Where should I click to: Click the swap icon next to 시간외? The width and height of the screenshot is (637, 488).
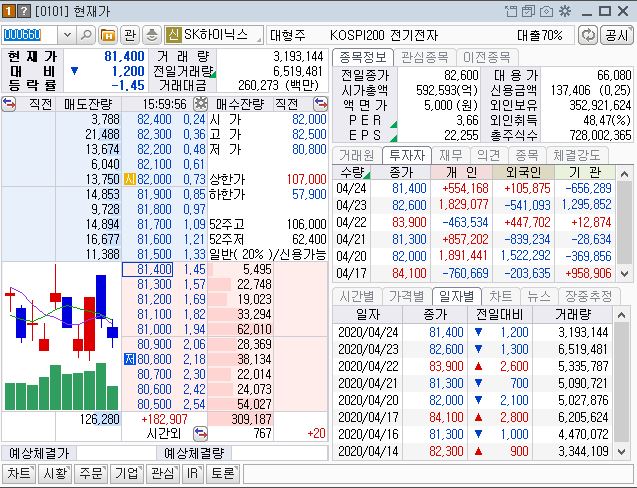coord(200,434)
